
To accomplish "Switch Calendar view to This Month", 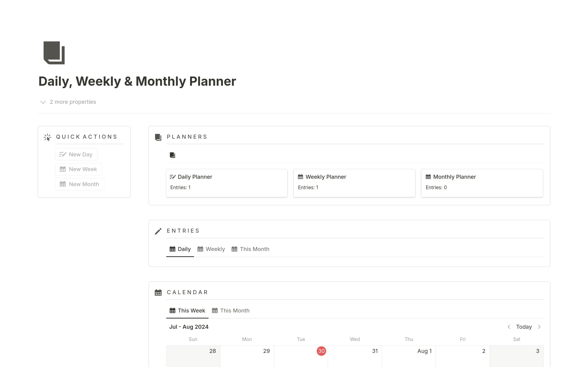I will coord(231,310).
